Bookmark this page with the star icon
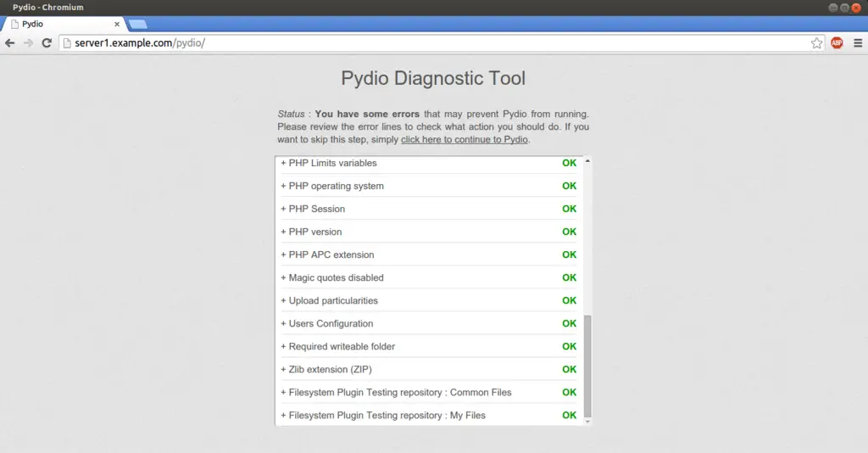868x453 pixels. point(816,43)
